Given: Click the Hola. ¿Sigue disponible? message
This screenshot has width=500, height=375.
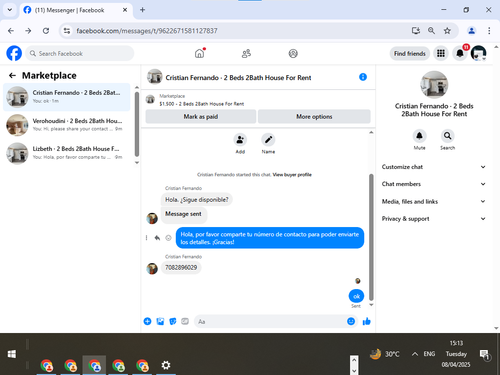Looking at the screenshot, I should tap(197, 200).
